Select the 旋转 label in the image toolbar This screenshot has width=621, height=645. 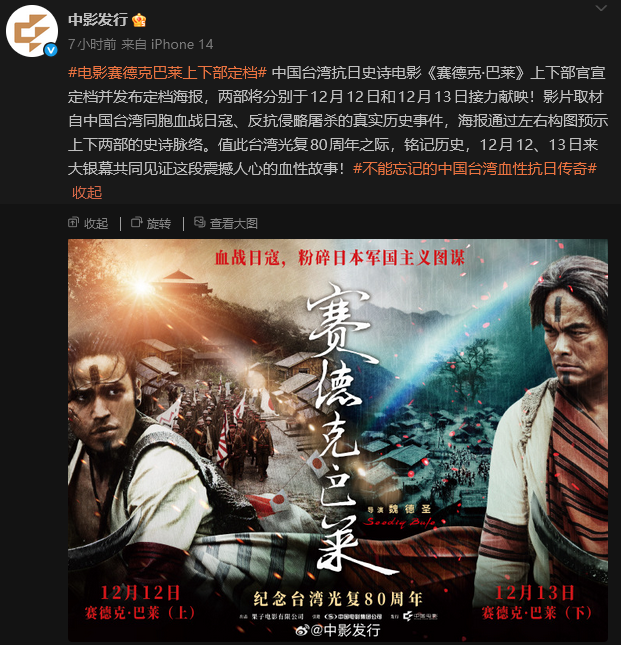[159, 223]
